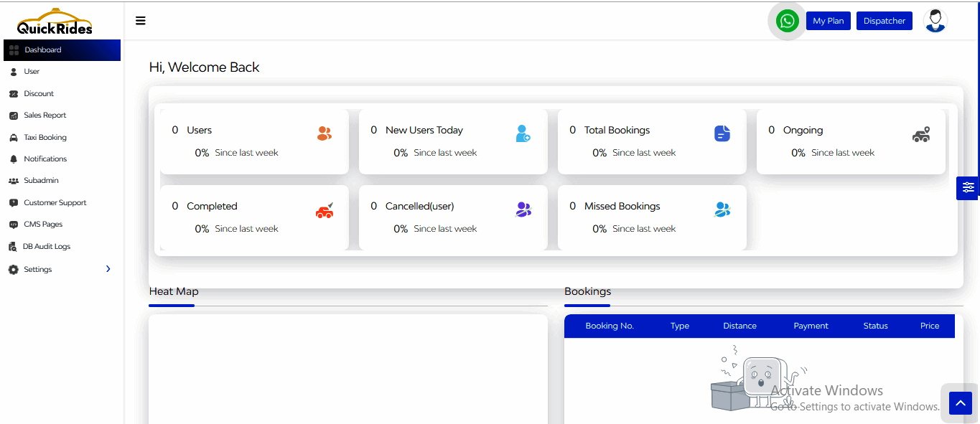Click the New Users Today icon
The height and width of the screenshot is (424, 980).
click(523, 133)
